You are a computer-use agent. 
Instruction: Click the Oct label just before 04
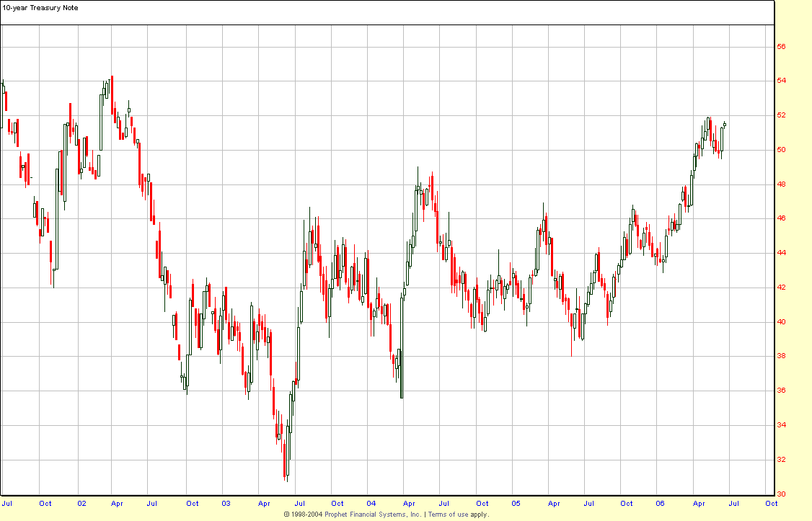337,503
